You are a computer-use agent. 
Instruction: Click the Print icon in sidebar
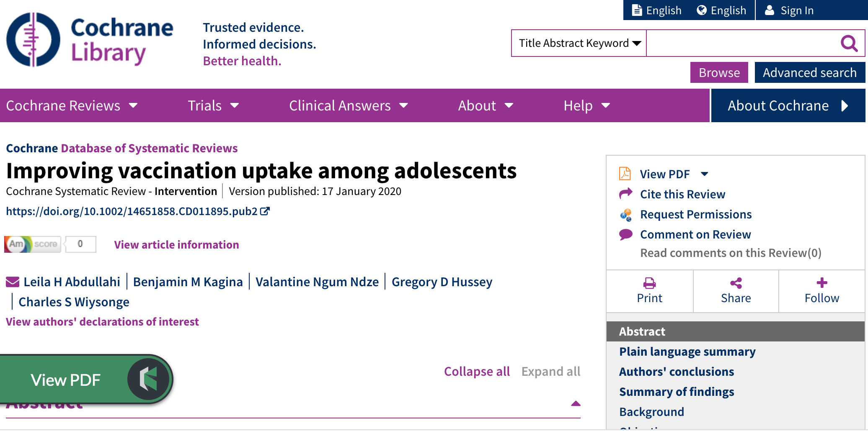tap(649, 283)
